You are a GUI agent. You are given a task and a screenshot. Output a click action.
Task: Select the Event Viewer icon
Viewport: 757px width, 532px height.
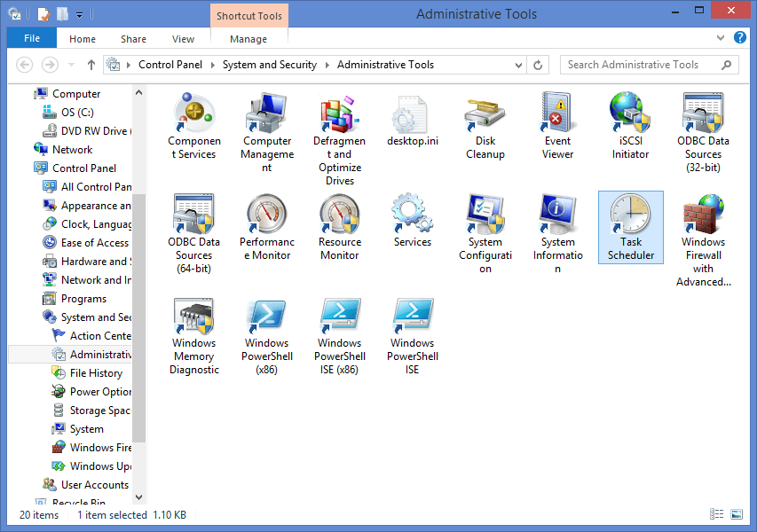(557, 127)
